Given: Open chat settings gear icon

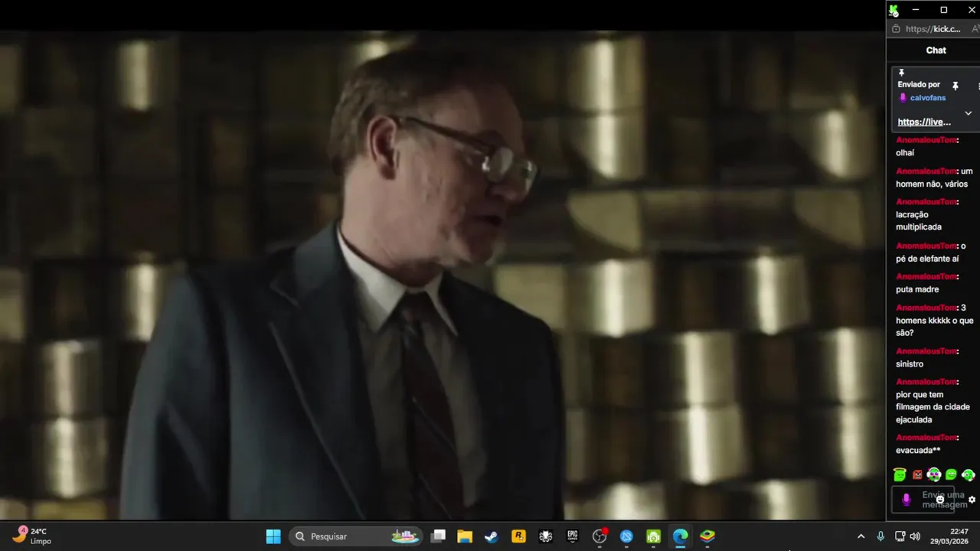Looking at the screenshot, I should [972, 500].
